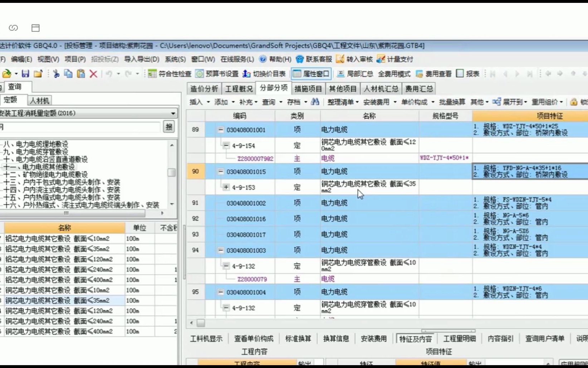The image size is (588, 368).
Task: Open the 视图(V) view menu
Action: tap(48, 59)
